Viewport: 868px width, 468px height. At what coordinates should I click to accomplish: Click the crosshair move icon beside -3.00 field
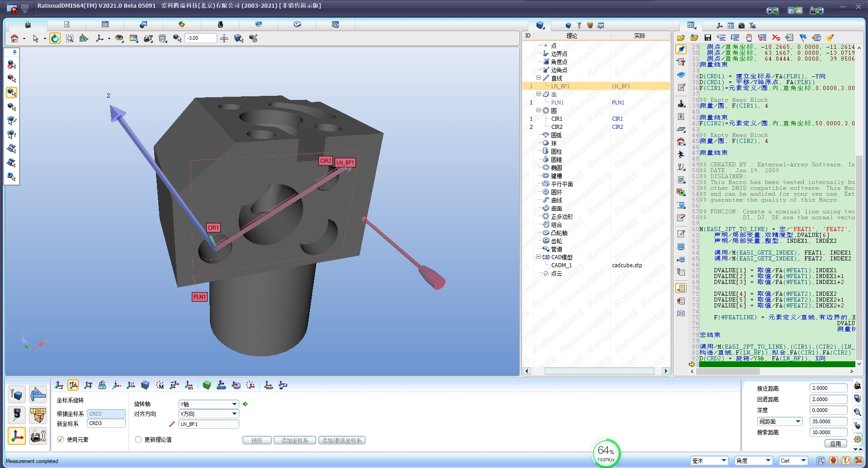click(x=224, y=38)
